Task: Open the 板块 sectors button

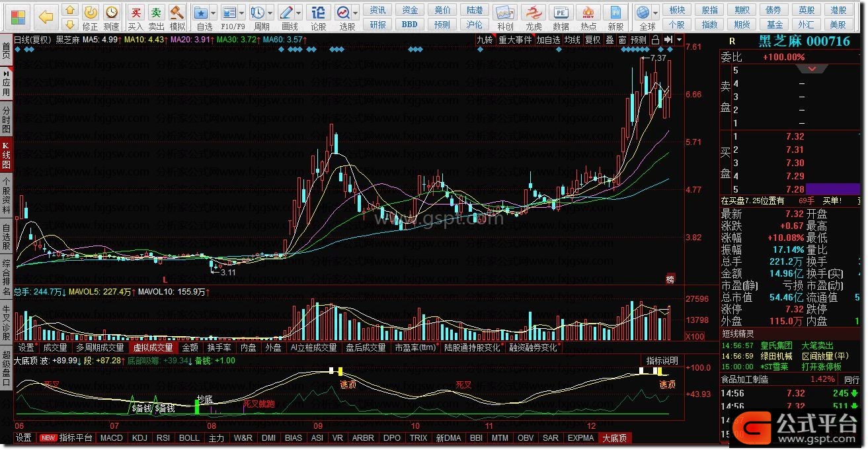Action: 677,10
